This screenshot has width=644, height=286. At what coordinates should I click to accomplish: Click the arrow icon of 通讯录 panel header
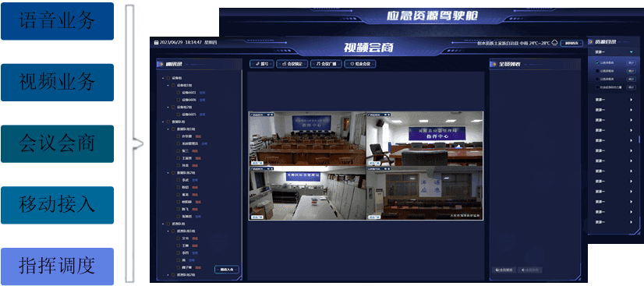161,64
